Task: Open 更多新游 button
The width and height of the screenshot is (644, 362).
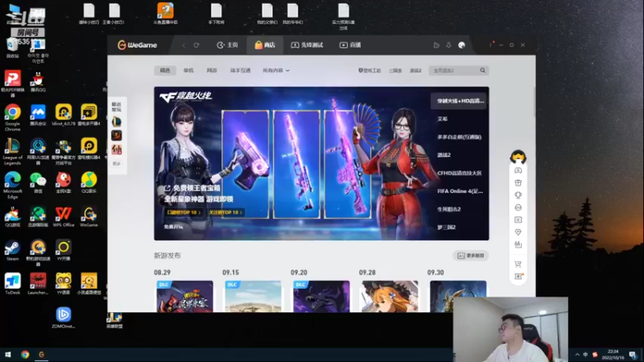Action: click(x=471, y=256)
